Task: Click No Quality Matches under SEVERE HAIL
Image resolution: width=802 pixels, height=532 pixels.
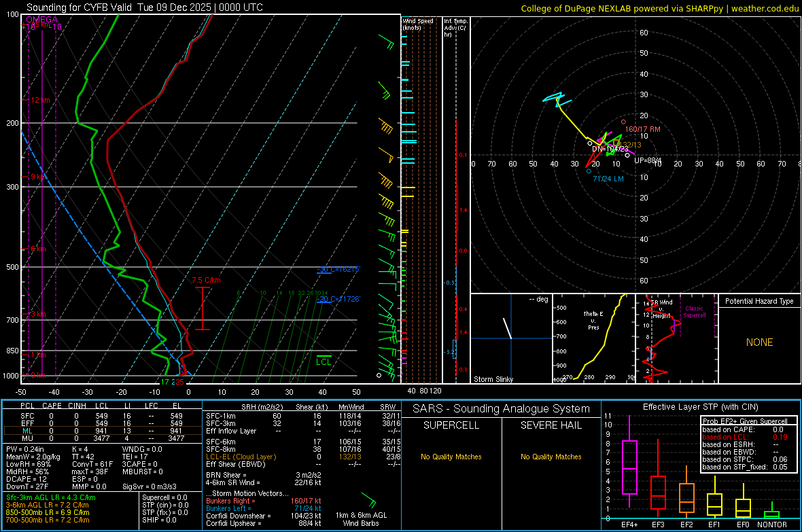Action: (551, 457)
